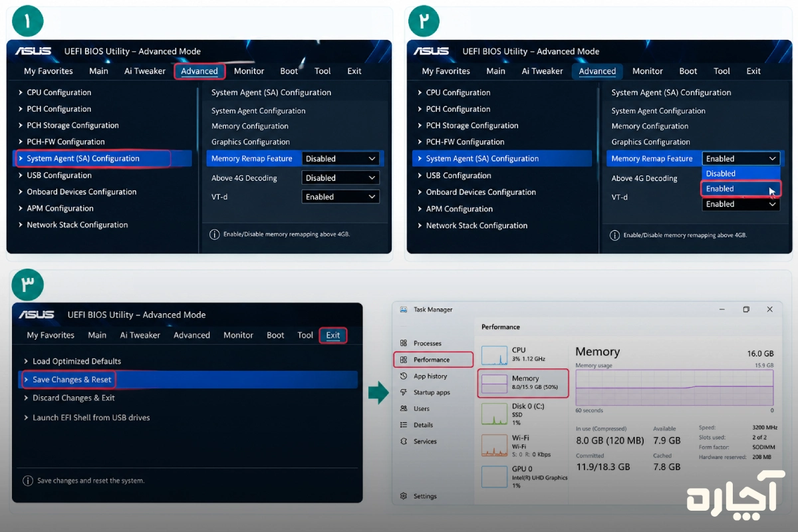Select the App history clock icon
The image size is (798, 532).
coord(404,376)
